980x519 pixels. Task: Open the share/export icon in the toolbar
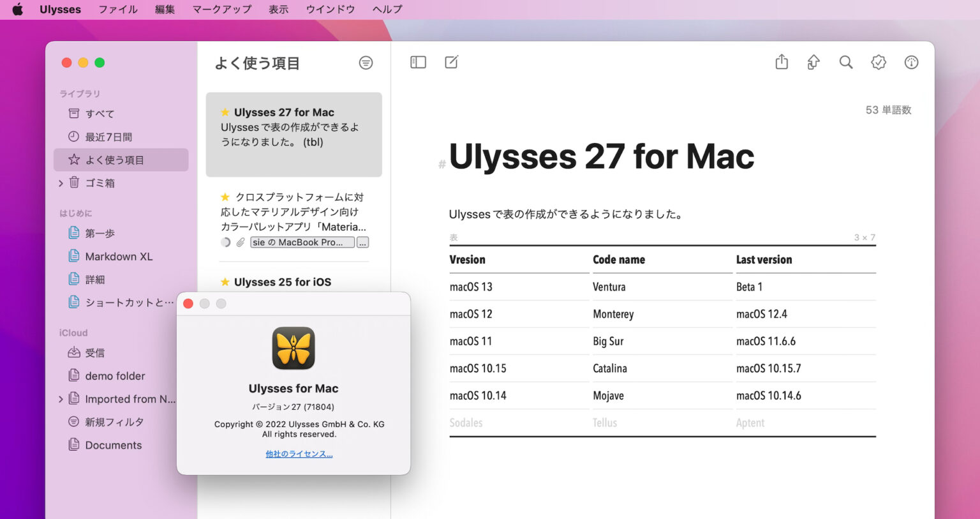pos(781,62)
